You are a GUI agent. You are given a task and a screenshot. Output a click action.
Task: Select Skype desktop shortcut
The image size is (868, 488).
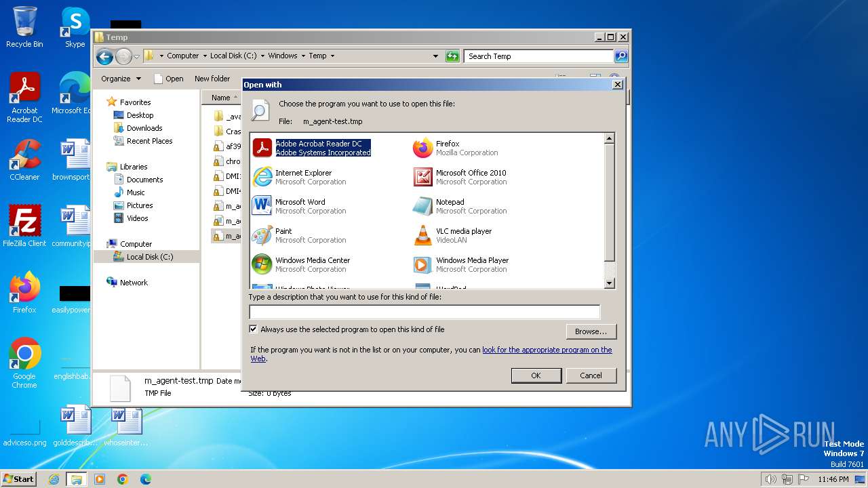75,28
